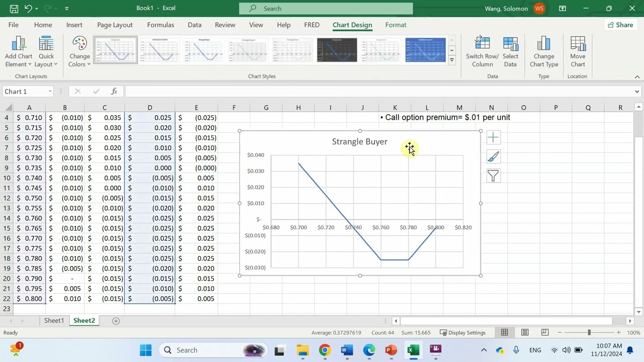Screen dimensions: 644x362
Task: Open Word from taskbar
Action: click(x=347, y=350)
